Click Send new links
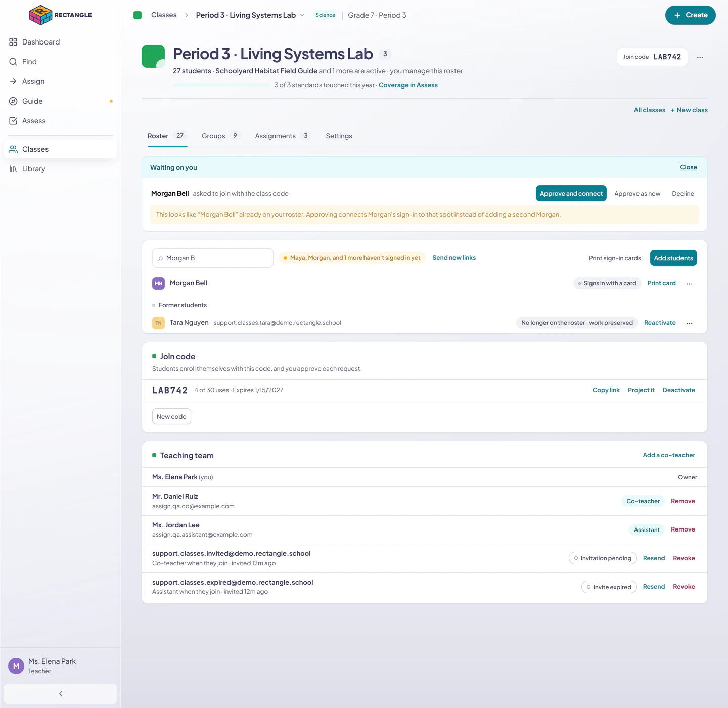The image size is (728, 708). coord(454,258)
